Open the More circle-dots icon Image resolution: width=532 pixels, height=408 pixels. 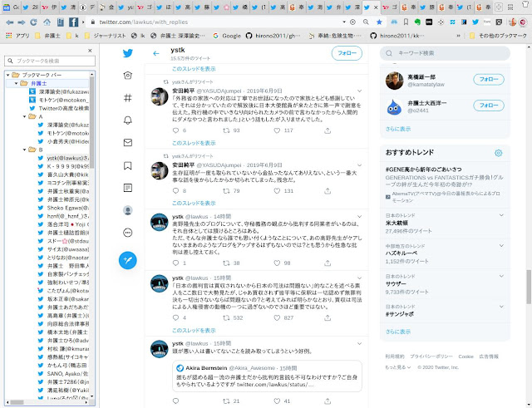coord(128,233)
